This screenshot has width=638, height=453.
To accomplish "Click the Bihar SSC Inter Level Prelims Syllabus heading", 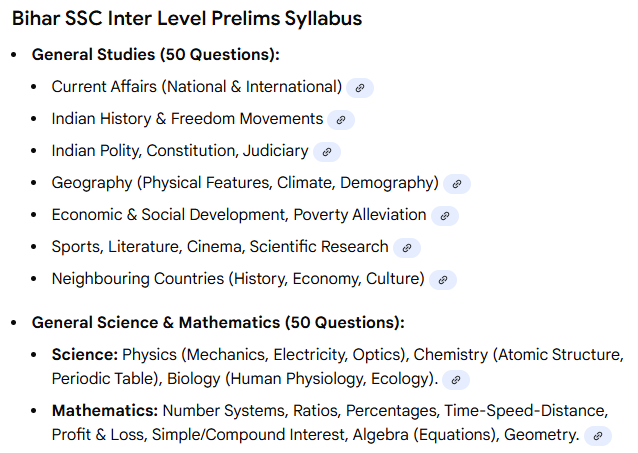I will [187, 19].
